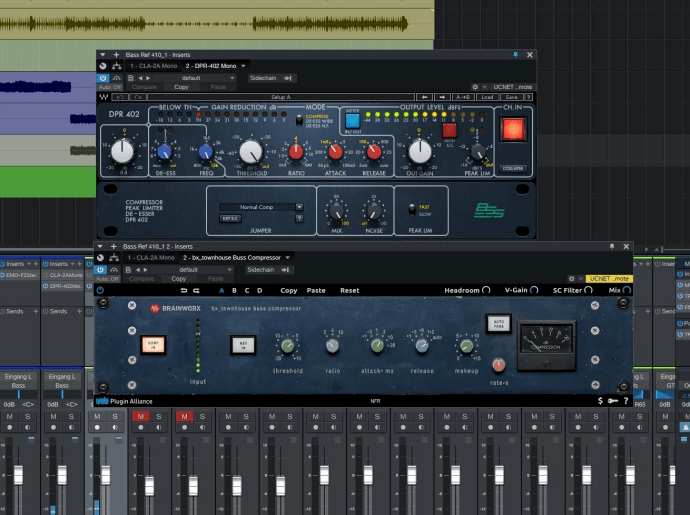The width and height of the screenshot is (690, 515).
Task: Toggle the red CH.IN button
Action: tap(513, 130)
